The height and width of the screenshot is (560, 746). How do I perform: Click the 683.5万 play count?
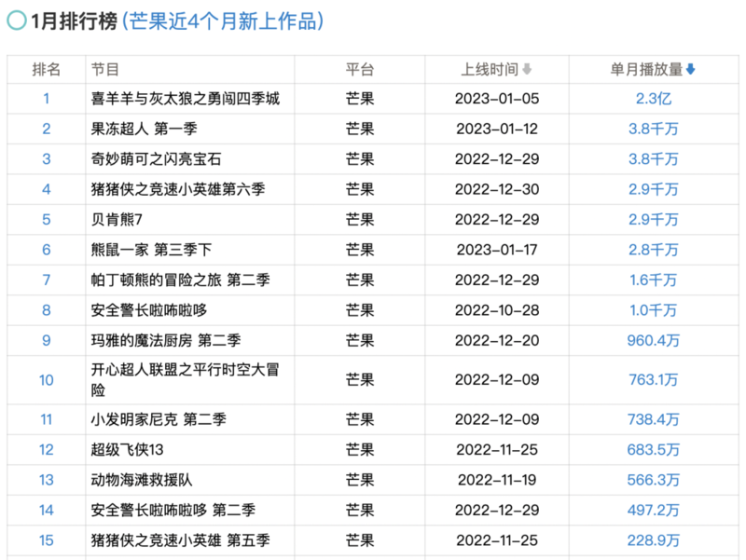[x=654, y=450]
